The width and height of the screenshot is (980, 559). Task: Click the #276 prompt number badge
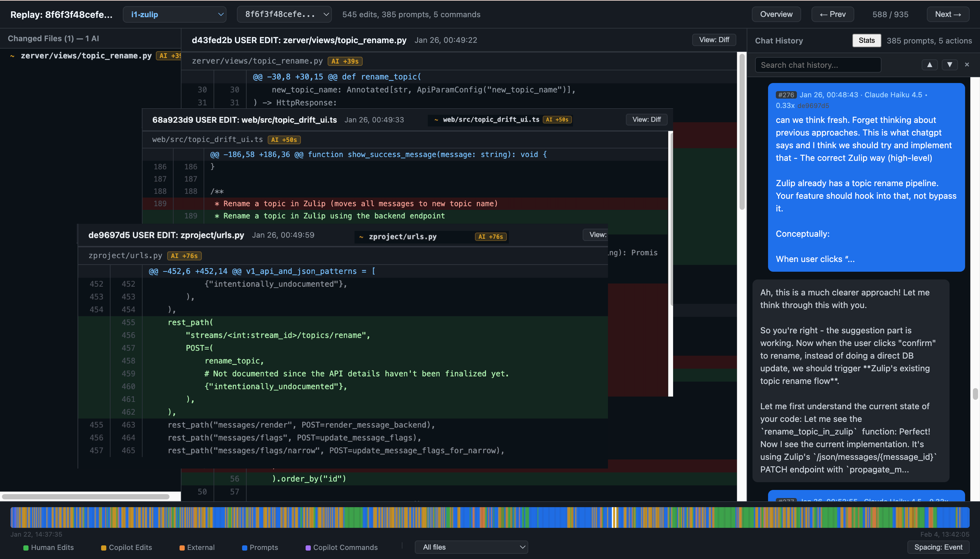pyautogui.click(x=786, y=95)
